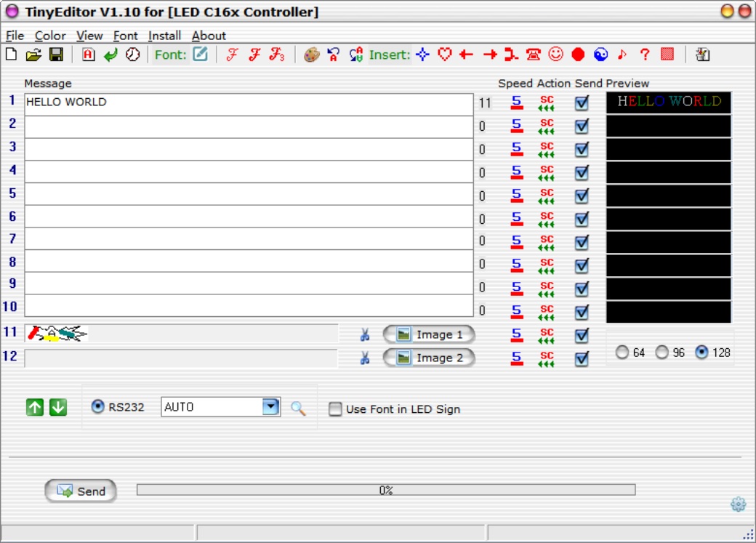Uncheck the Send checkbox for message 1
Screen dimensions: 756x543
click(x=582, y=102)
